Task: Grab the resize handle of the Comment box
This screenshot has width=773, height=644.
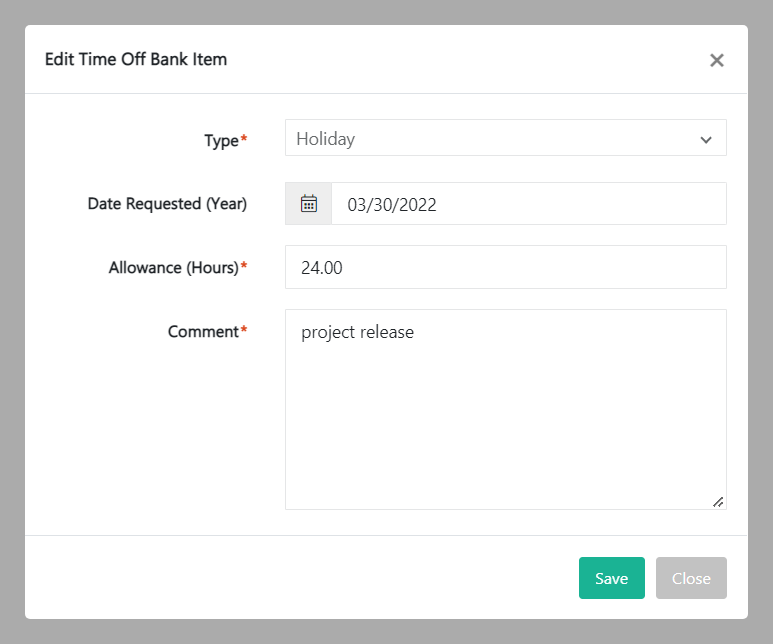Action: coord(718,501)
